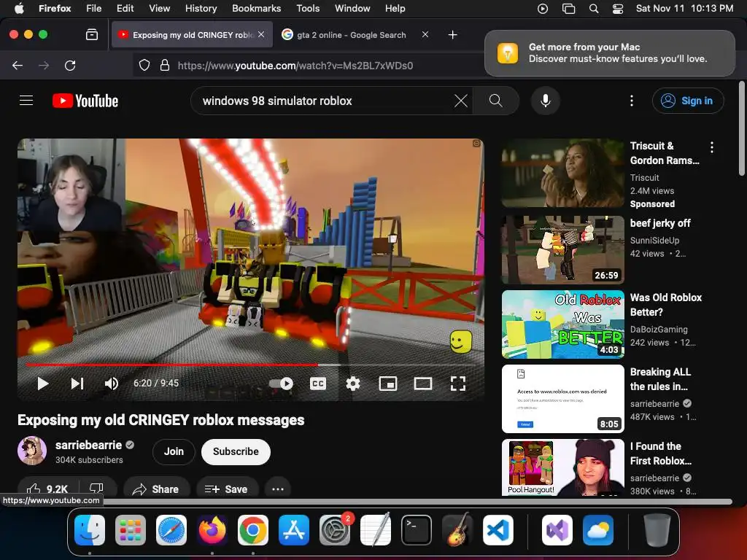Open Get more from your Mac notification
The image size is (747, 560).
(610, 52)
